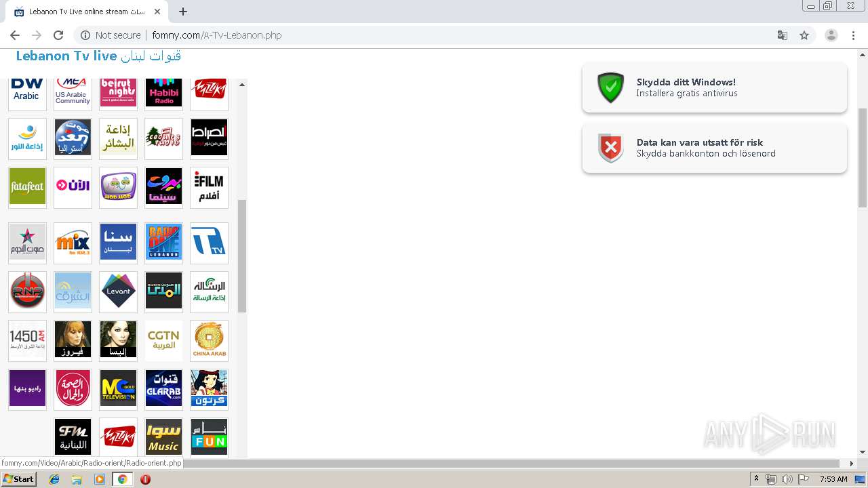Click the 'Skydda ditt Windows!' antivirus ad
Viewport: 868px width, 488px height.
tap(715, 87)
